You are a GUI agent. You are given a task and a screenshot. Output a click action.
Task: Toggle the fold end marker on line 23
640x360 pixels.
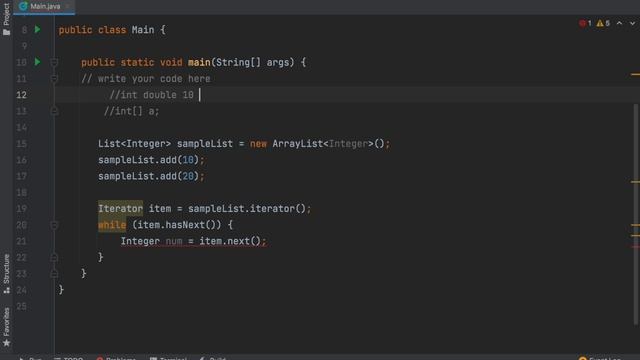[x=54, y=273]
